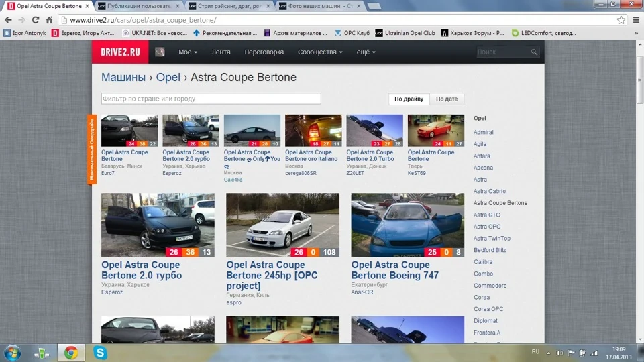Select Admiral in the model list
644x362 pixels.
click(484, 132)
